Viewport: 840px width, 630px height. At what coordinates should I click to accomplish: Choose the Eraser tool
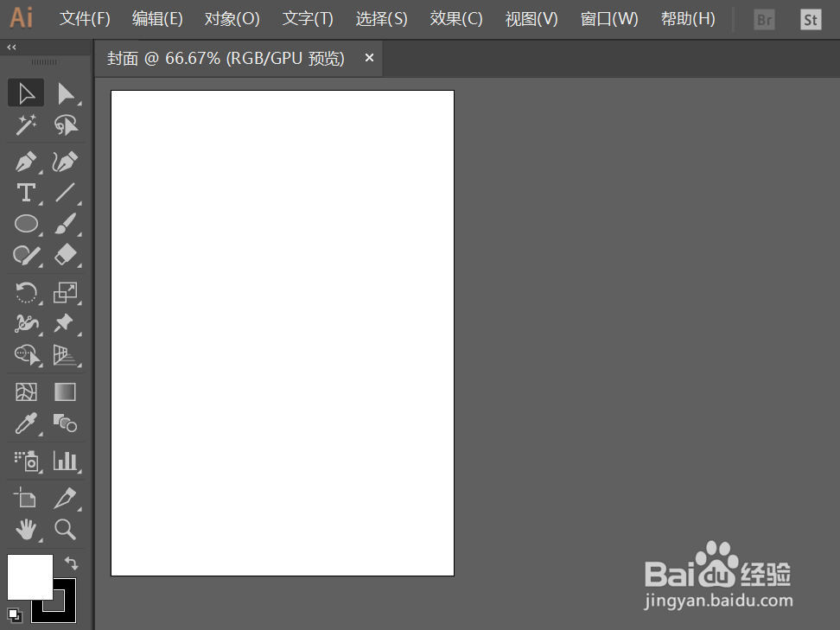66,255
